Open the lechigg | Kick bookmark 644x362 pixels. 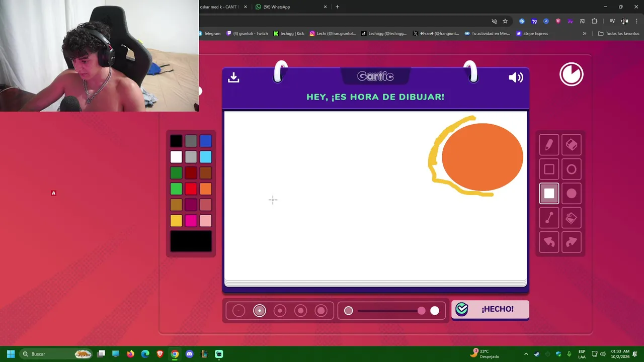[289, 34]
